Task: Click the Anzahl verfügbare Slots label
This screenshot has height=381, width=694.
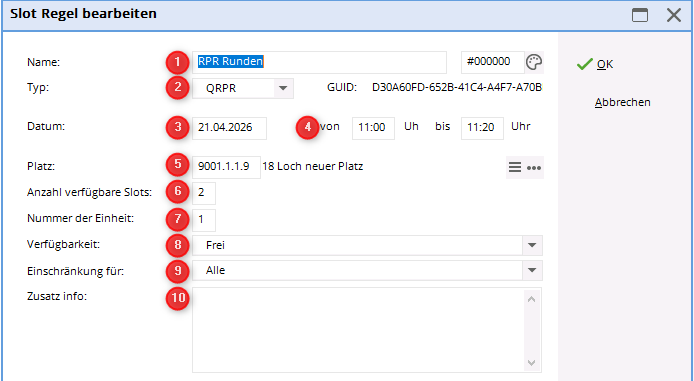Action: click(89, 193)
